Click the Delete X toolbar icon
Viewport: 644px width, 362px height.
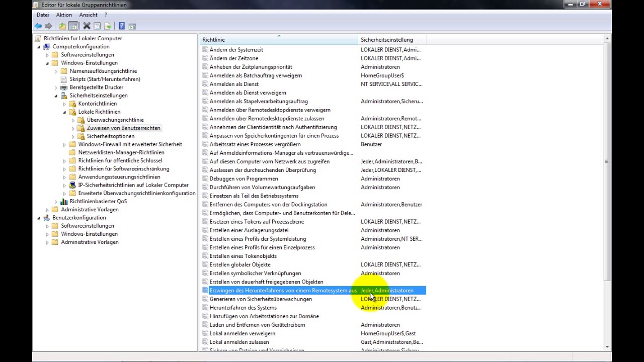(x=87, y=26)
